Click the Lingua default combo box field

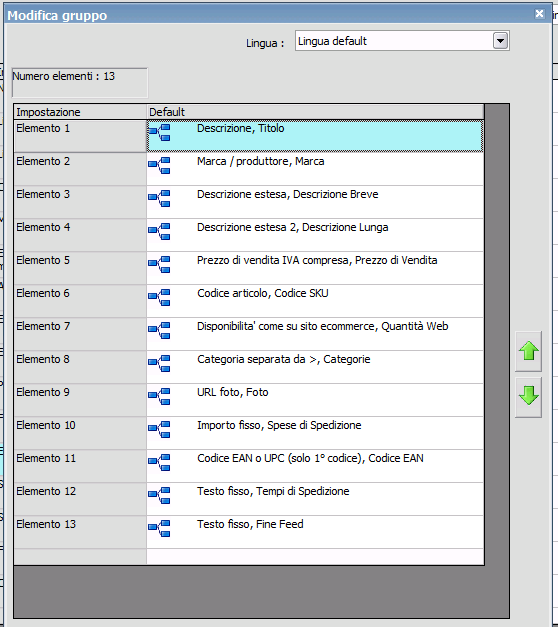click(402, 41)
